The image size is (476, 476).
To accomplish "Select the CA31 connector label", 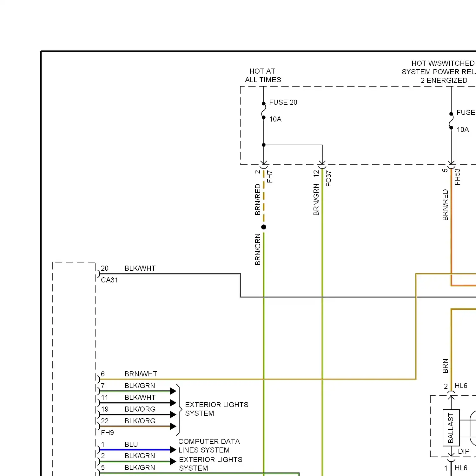I will (x=109, y=280).
